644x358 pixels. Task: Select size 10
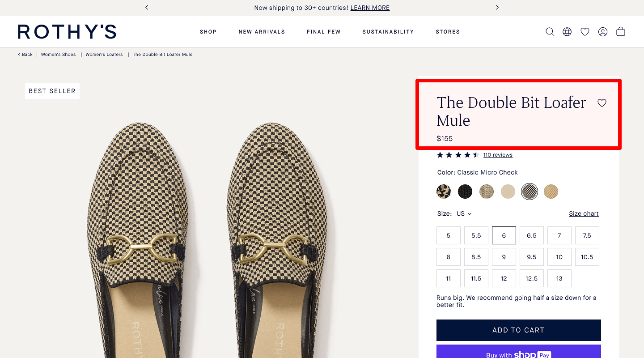pyautogui.click(x=559, y=256)
